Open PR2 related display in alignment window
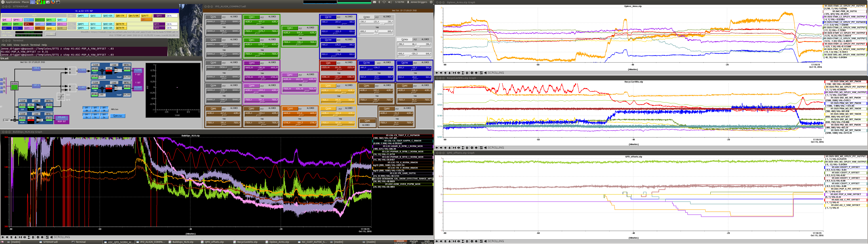Viewport: 868px width, 244px height. (290, 75)
